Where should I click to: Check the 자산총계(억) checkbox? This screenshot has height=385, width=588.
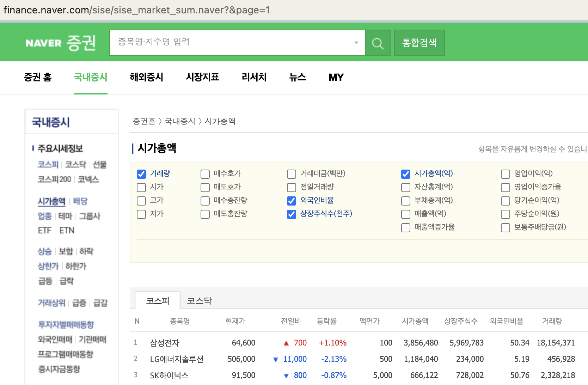pos(406,187)
